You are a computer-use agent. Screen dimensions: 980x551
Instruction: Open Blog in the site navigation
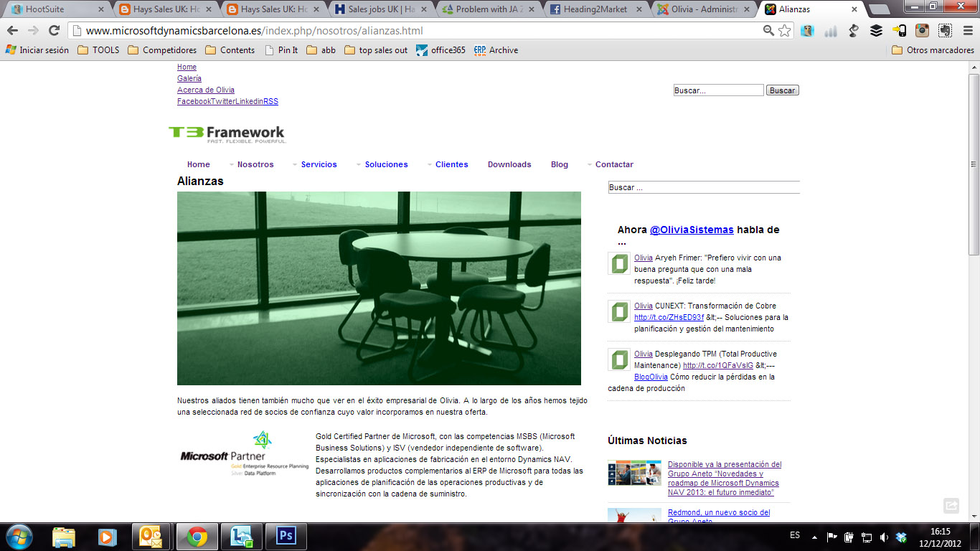560,164
